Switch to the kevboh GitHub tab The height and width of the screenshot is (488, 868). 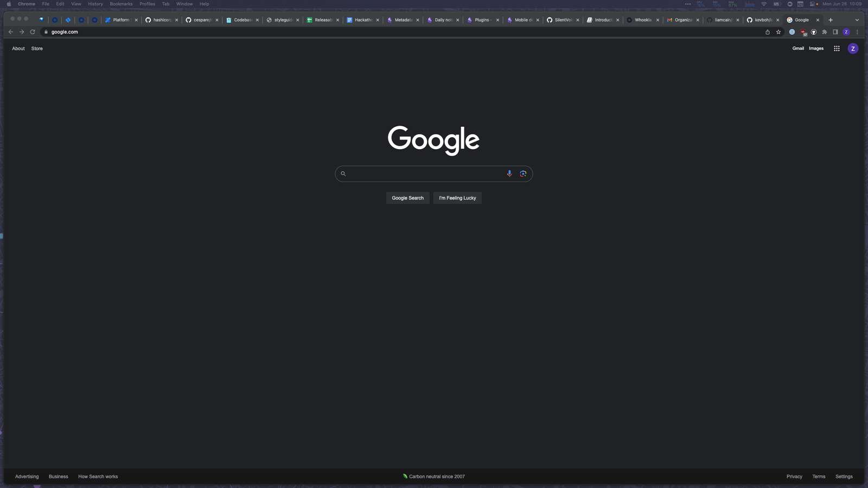[763, 20]
